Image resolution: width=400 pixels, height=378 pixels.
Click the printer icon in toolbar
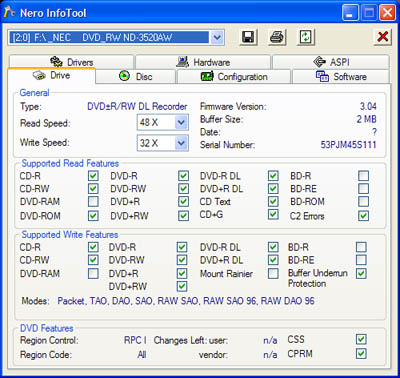click(277, 37)
